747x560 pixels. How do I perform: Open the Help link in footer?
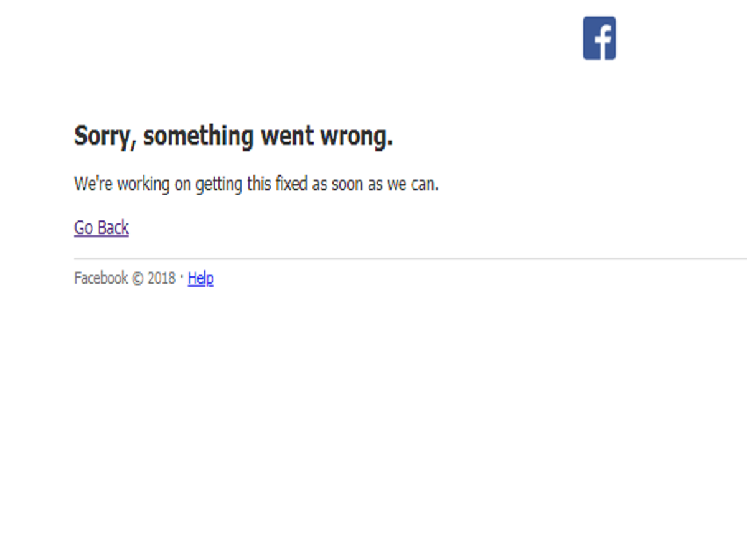coord(200,278)
